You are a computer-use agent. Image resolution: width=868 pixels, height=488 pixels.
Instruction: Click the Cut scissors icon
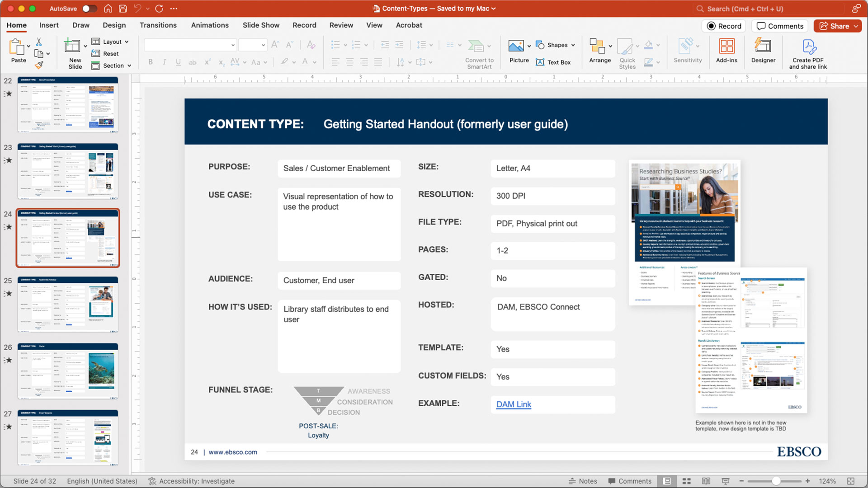[x=39, y=42]
